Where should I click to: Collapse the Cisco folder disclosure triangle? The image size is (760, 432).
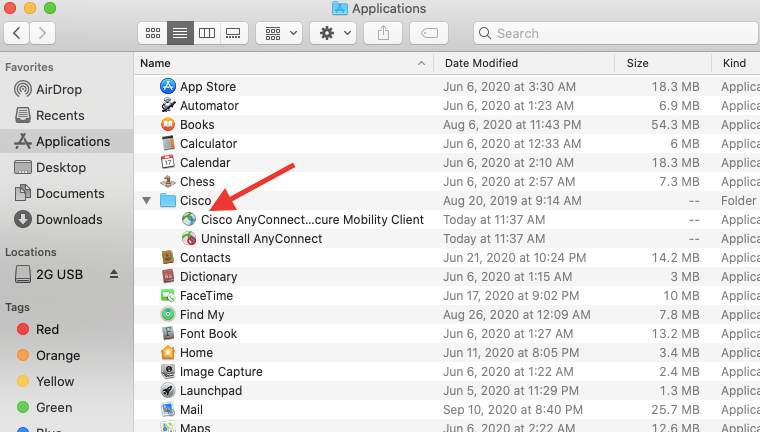[x=149, y=201]
